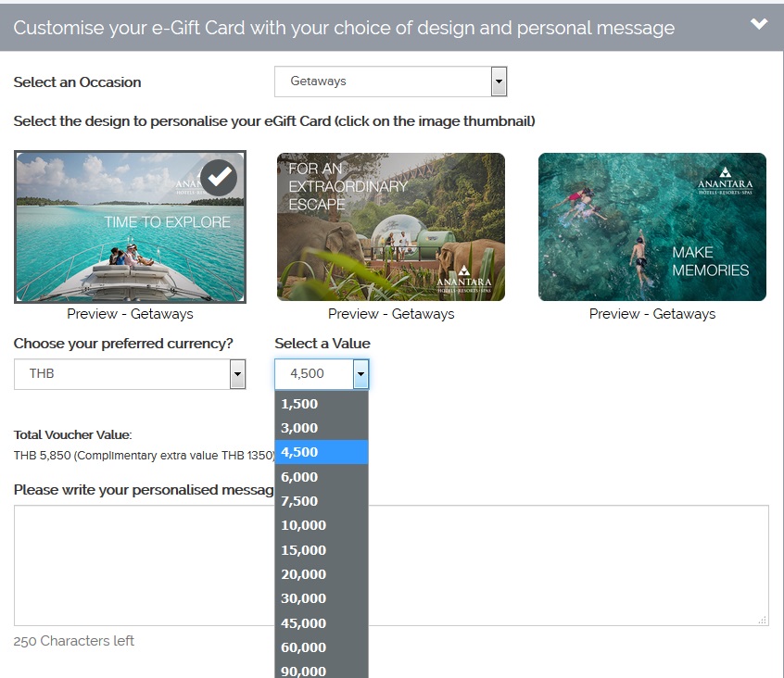
Task: Select 7,500 as the gift value
Action: coord(321,501)
